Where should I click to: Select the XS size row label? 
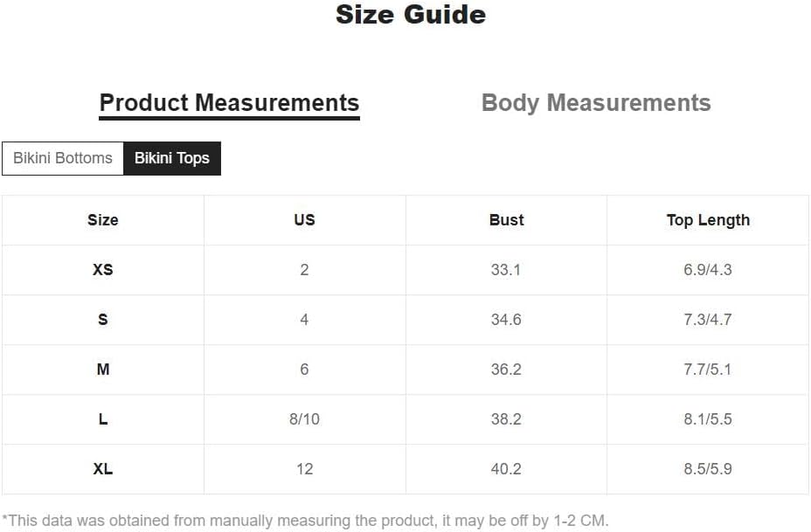tap(103, 270)
